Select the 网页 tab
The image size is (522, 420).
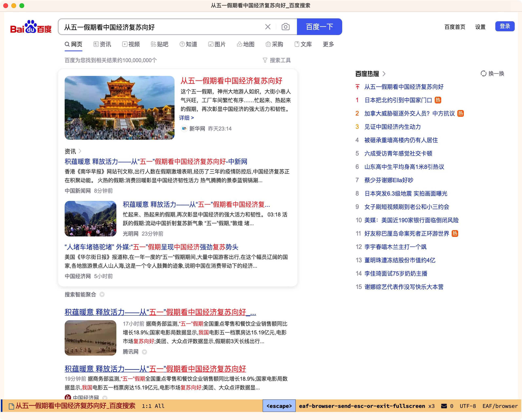pos(73,44)
